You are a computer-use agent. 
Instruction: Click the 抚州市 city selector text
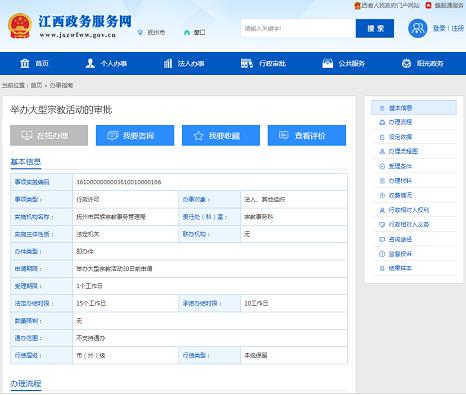pos(156,32)
